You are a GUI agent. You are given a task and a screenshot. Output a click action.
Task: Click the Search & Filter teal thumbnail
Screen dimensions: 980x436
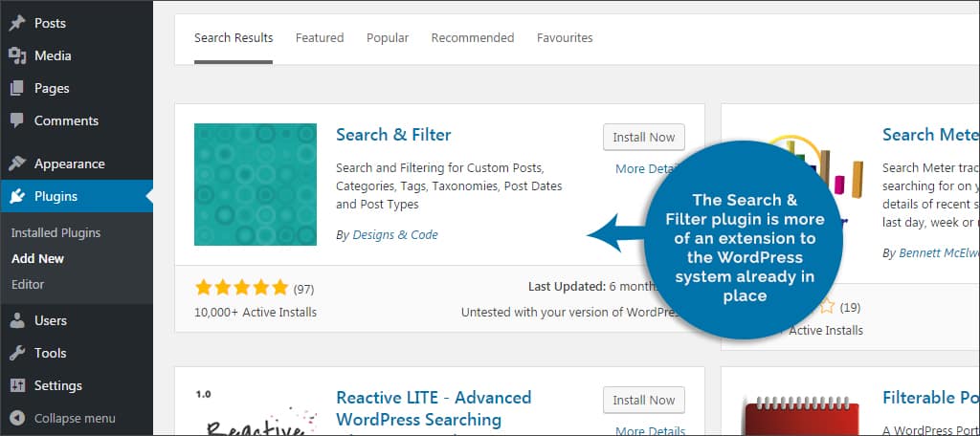coord(255,185)
